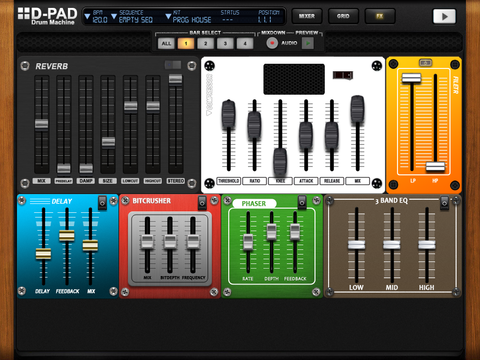Screen dimensions: 480x360
Task: Click the Reverb SIZE slider handle
Action: pyautogui.click(x=108, y=142)
